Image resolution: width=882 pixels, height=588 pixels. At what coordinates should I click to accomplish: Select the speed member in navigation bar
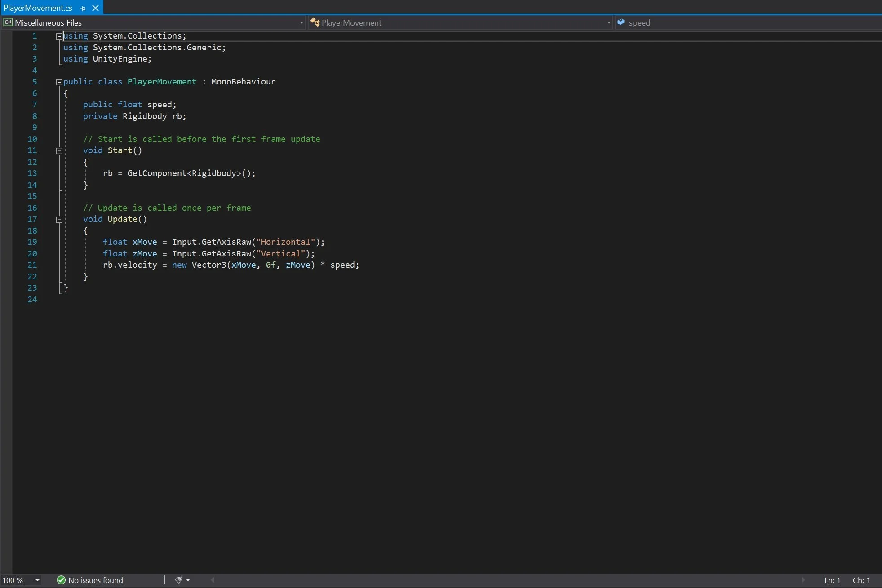639,22
